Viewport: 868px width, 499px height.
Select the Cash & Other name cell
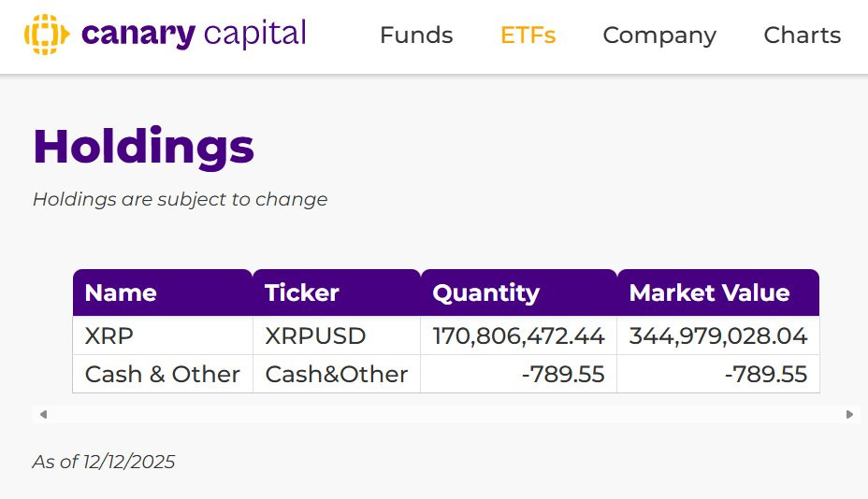162,375
